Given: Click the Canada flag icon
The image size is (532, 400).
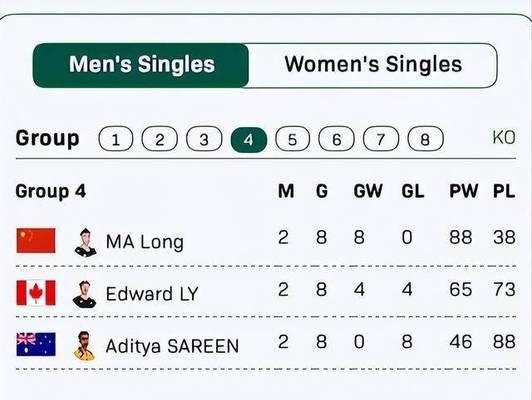Looking at the screenshot, I should [x=36, y=293].
